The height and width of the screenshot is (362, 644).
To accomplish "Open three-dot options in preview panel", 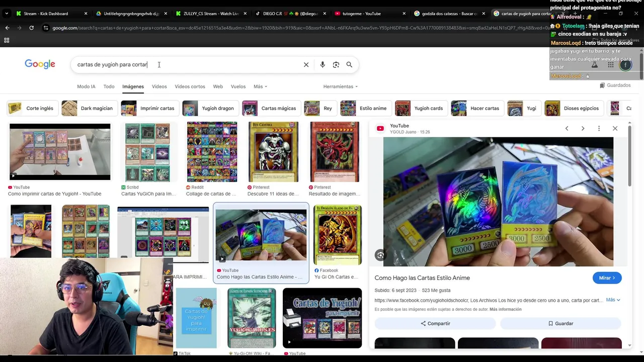I will click(x=599, y=129).
